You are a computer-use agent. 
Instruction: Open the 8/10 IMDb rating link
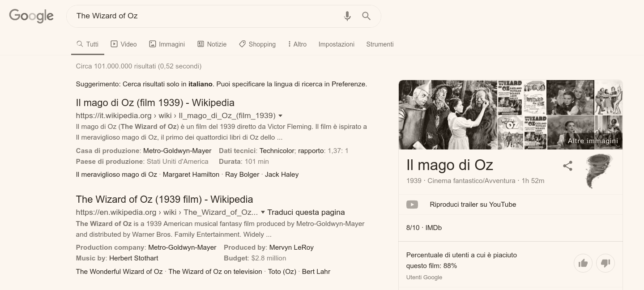(x=424, y=228)
